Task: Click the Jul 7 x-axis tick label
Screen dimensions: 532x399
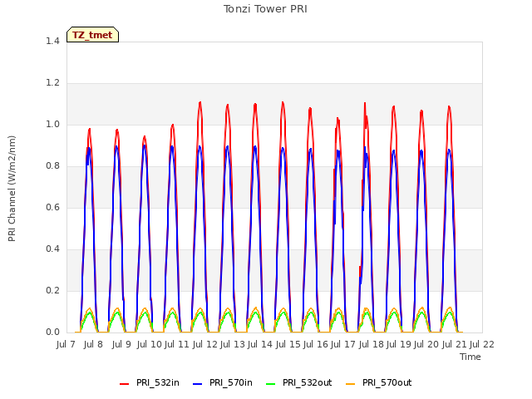Action: [x=66, y=344]
